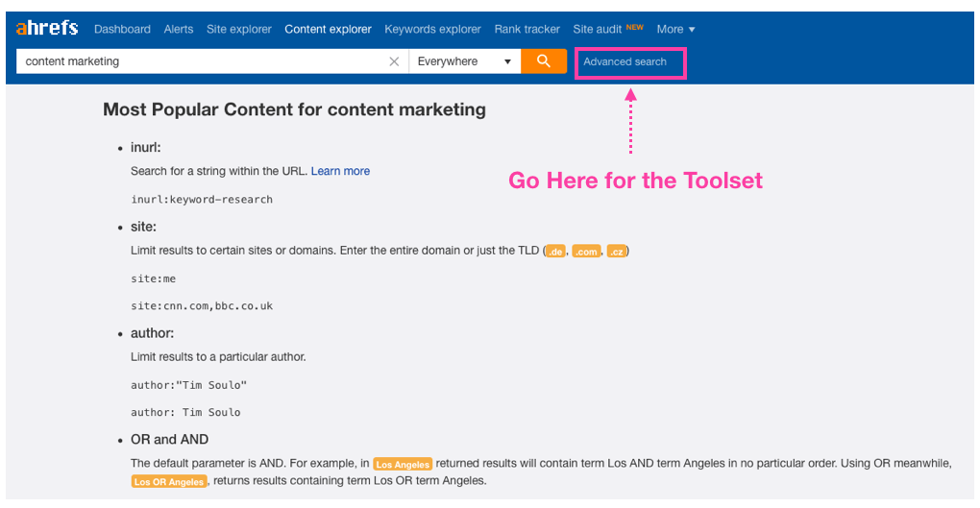This screenshot has height=508, width=980.
Task: Click the OR and AND heading
Action: point(169,439)
